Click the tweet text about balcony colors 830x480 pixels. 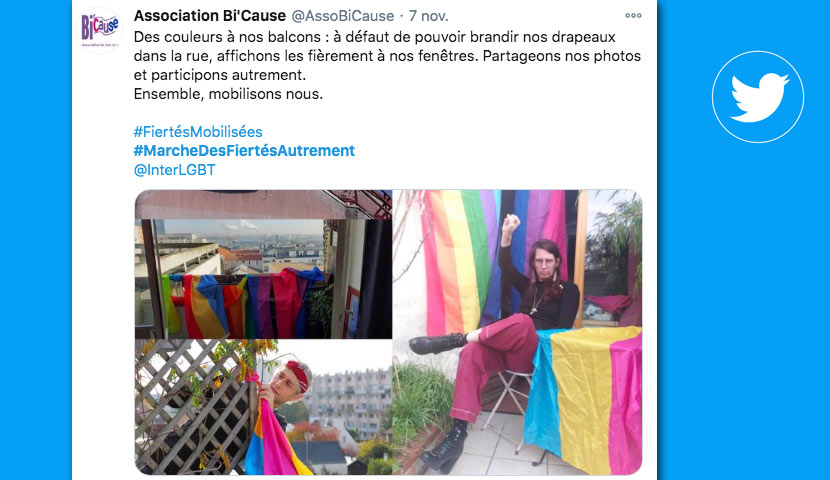pyautogui.click(x=387, y=56)
